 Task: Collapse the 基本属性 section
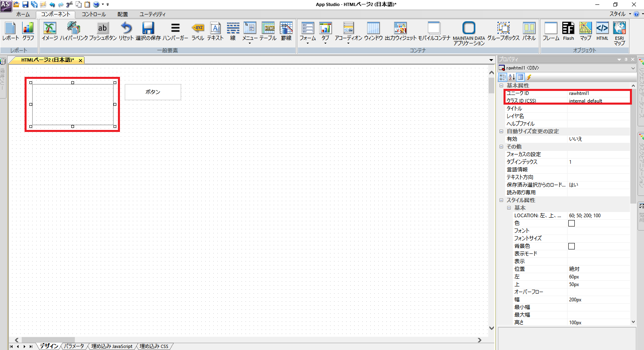pos(502,85)
